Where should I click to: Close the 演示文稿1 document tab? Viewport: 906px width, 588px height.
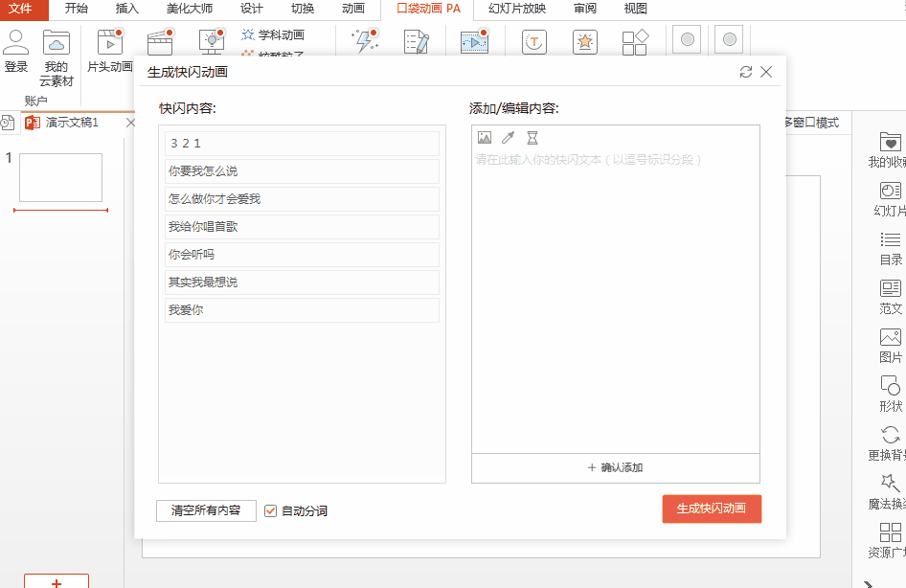pos(130,123)
